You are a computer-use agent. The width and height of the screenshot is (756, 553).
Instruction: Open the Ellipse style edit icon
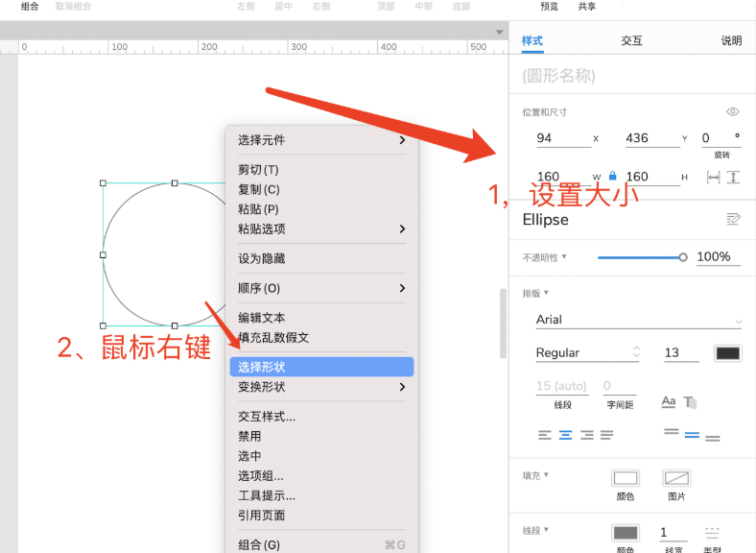pyautogui.click(x=733, y=219)
